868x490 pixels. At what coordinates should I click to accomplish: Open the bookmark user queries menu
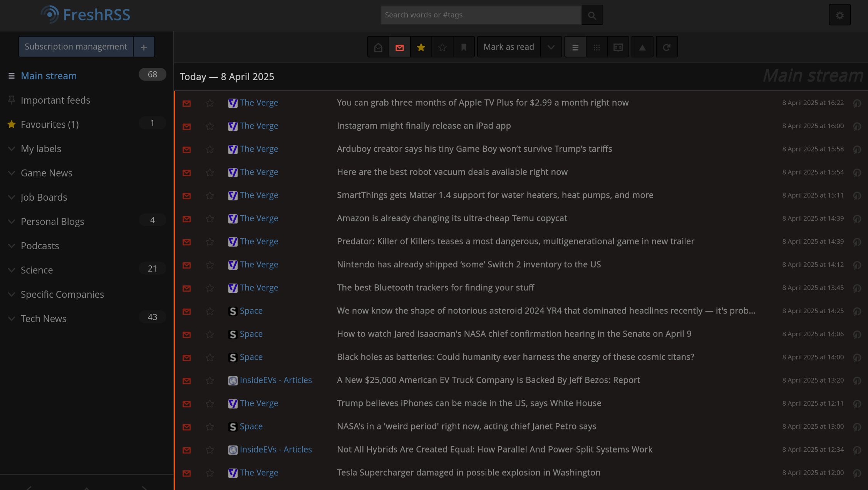464,47
